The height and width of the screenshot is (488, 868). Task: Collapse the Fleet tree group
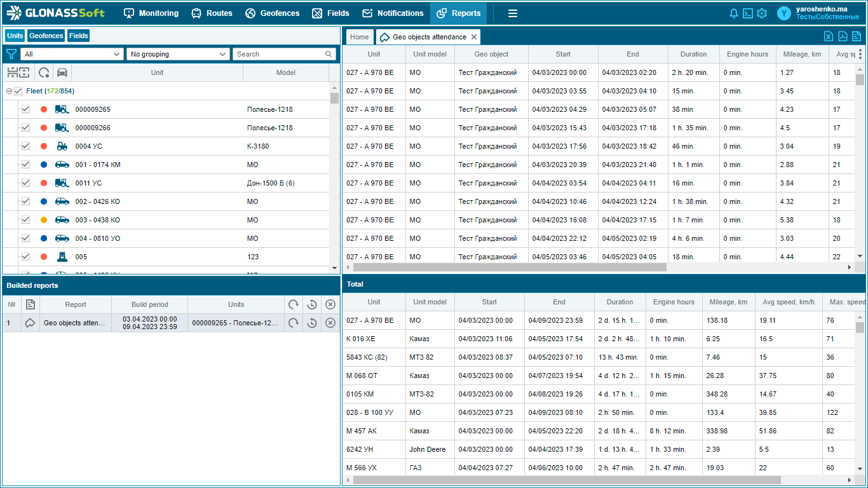[x=9, y=91]
